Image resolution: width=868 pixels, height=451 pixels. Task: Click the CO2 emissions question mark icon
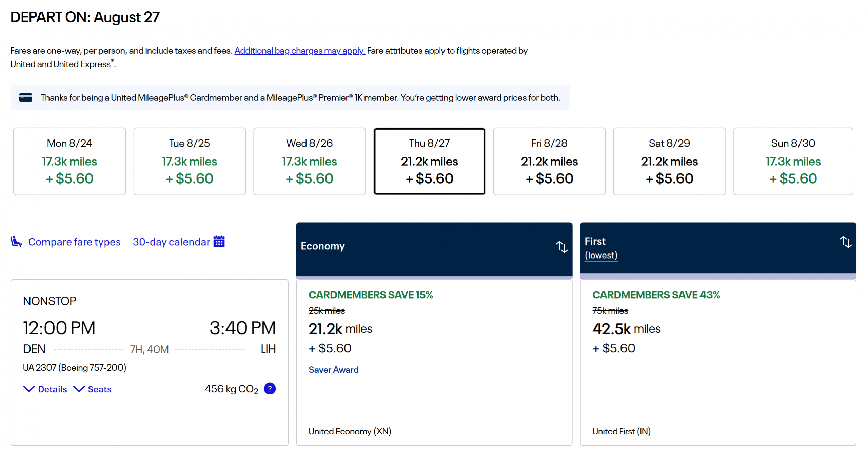[x=270, y=388]
